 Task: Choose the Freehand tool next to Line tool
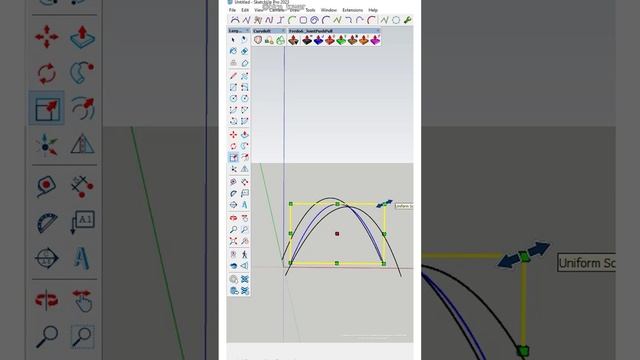(244, 76)
